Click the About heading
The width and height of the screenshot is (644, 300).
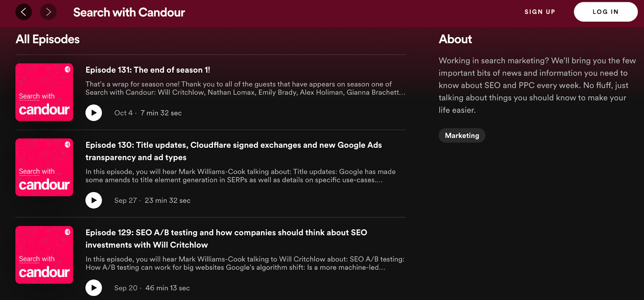click(x=455, y=39)
